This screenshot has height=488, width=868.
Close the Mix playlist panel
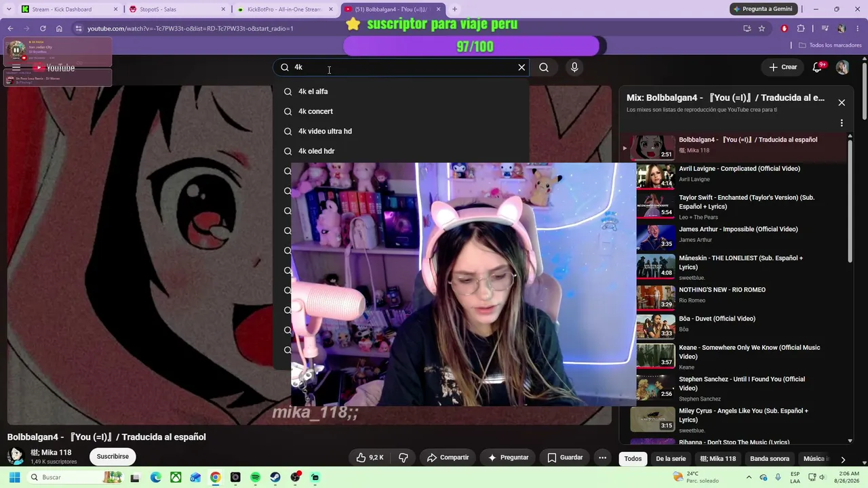[842, 102]
